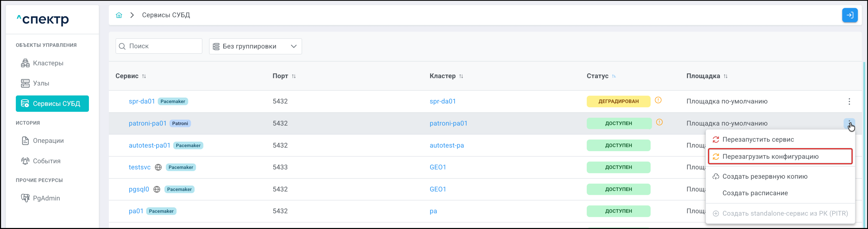Click the globe icon next to pgsql0
The width and height of the screenshot is (868, 229).
pyautogui.click(x=157, y=189)
